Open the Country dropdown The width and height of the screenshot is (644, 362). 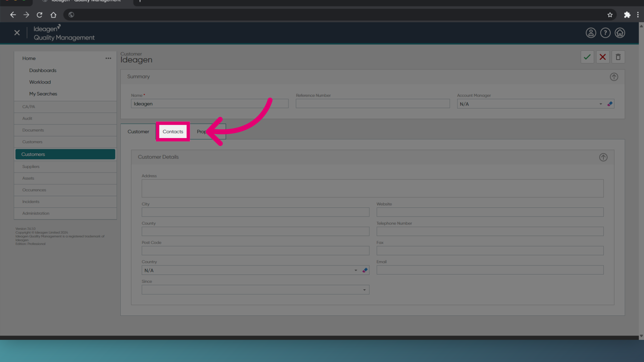[x=356, y=270]
